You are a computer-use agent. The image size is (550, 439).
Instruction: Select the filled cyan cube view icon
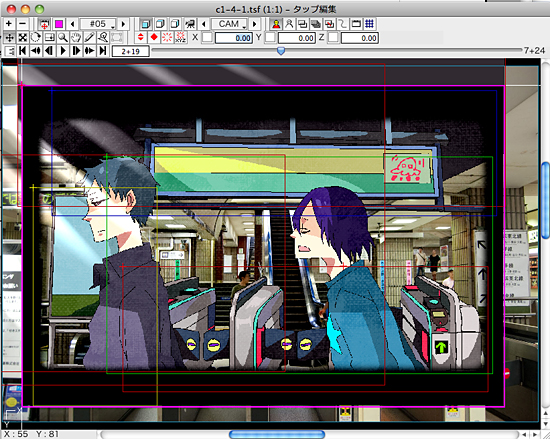146,24
